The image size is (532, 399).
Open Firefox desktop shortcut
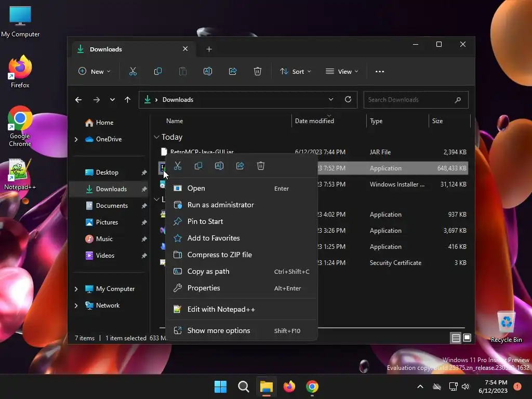pos(20,72)
